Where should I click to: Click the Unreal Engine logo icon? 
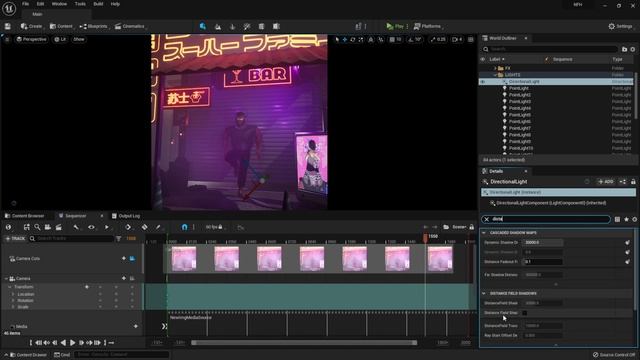pos(9,8)
